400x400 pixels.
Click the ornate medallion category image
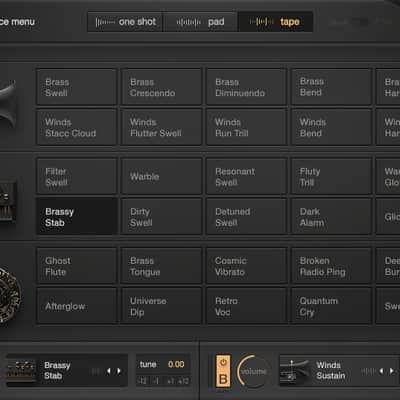[10, 295]
